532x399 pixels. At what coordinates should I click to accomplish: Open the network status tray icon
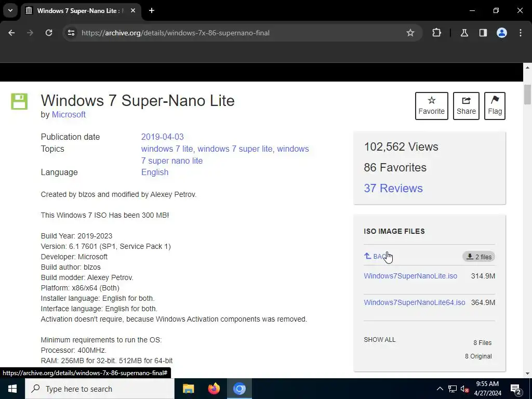[453, 389]
